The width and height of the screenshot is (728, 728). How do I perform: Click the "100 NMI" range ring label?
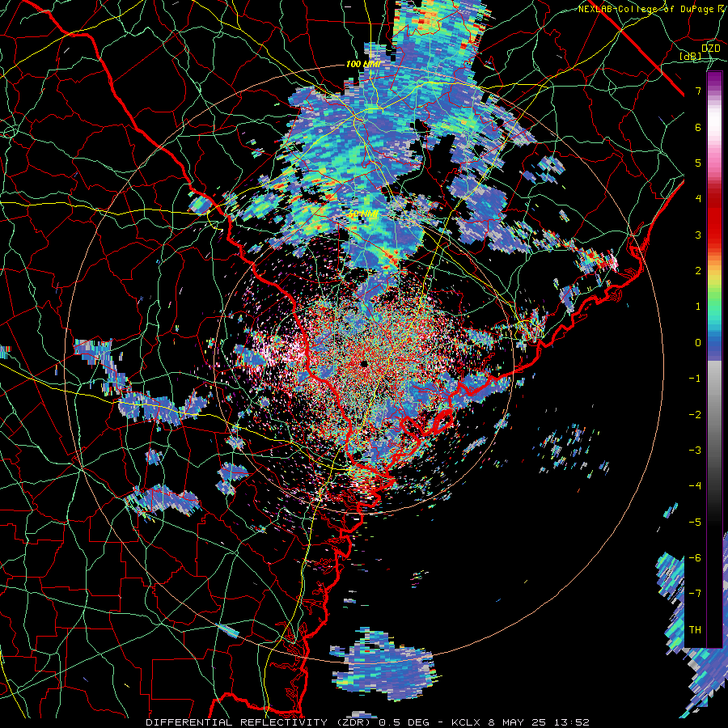tap(363, 64)
